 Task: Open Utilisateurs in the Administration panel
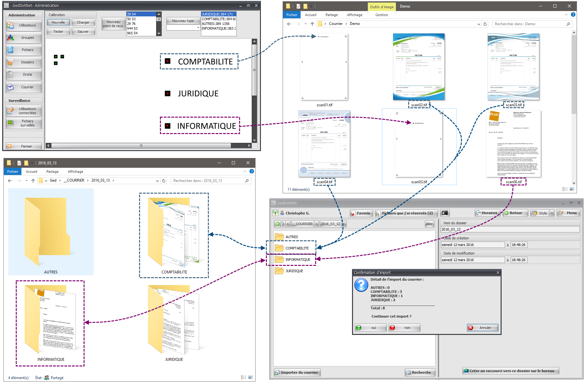24,25
